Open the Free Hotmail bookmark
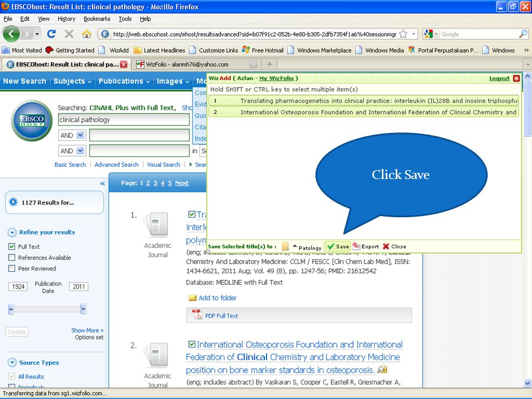This screenshot has width=532, height=399. tap(263, 50)
